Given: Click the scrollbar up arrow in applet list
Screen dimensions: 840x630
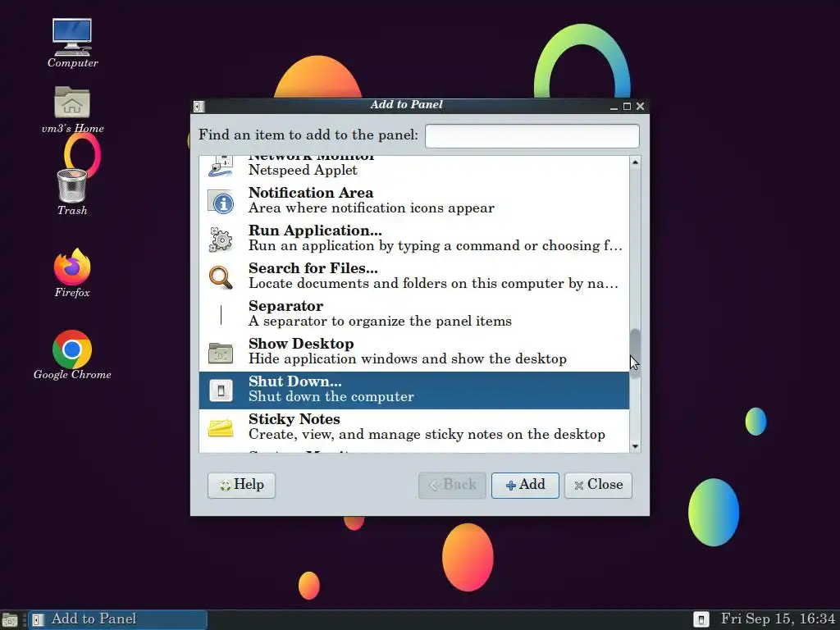Looking at the screenshot, I should [635, 162].
